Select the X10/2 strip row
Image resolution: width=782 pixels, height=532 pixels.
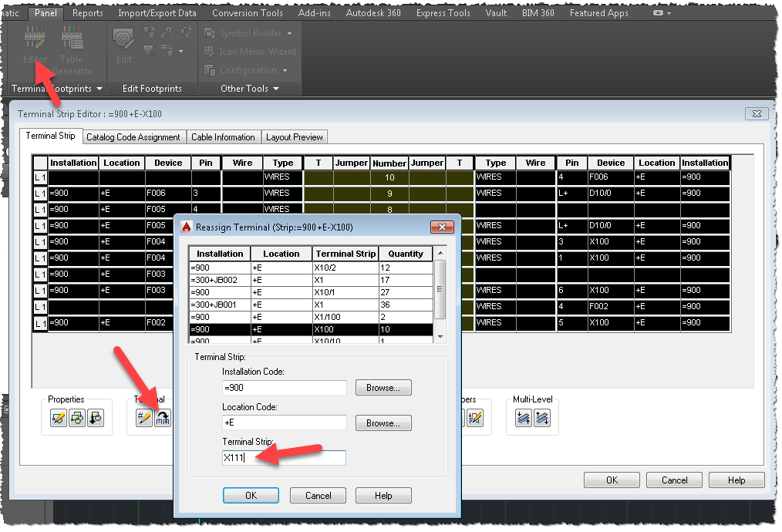pos(312,268)
